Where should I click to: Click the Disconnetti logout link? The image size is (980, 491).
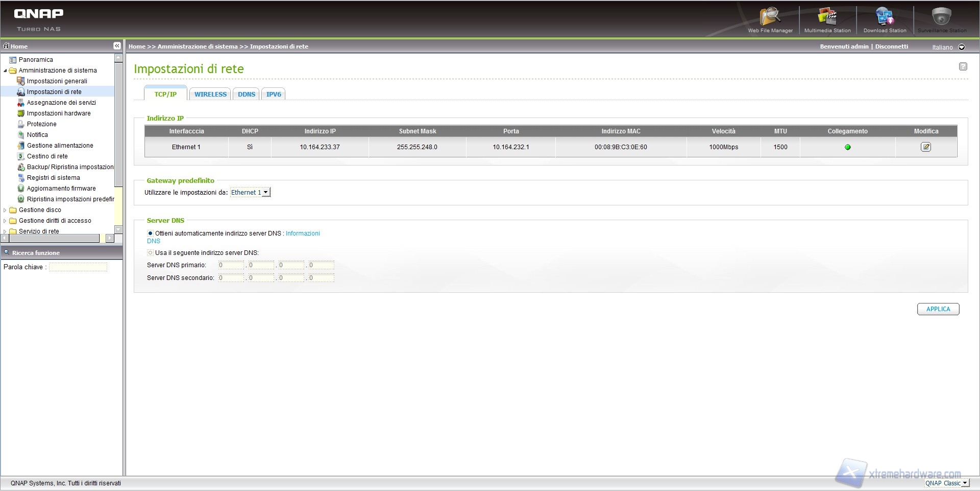[x=891, y=46]
